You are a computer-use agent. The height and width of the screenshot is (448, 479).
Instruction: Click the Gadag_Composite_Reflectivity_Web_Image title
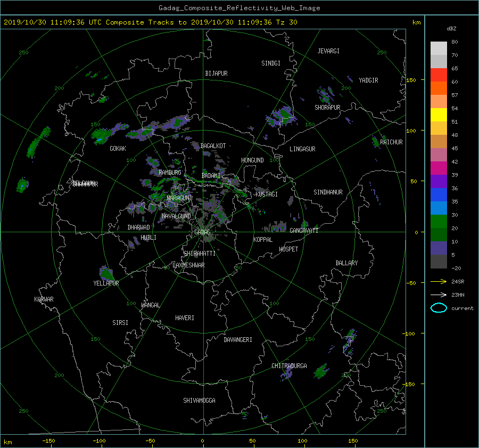point(239,8)
